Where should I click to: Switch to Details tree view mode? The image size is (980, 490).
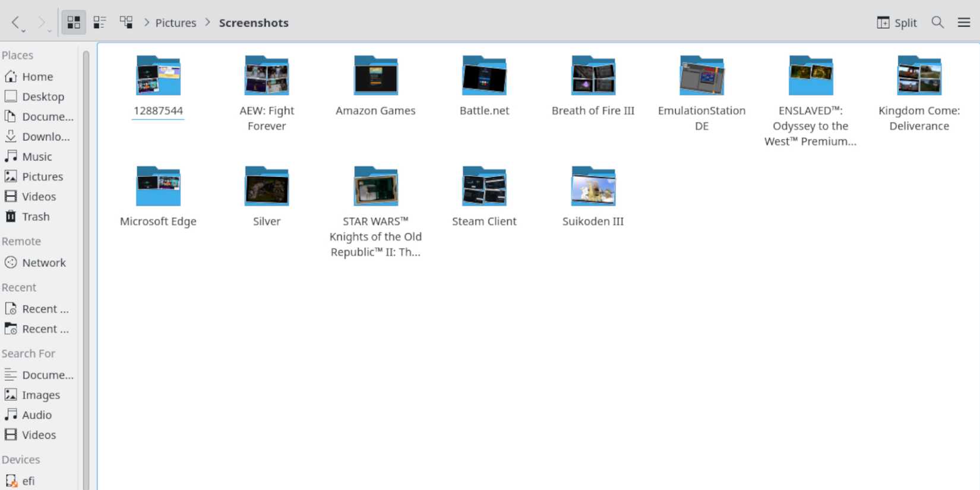point(126,23)
